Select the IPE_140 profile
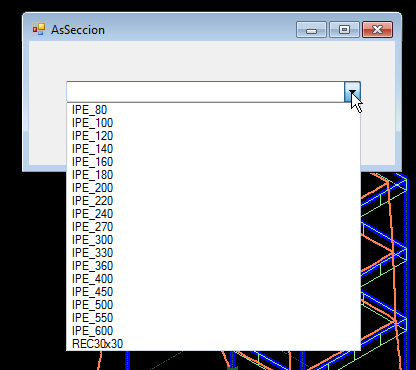Viewport: 416px width, 370px height. pyautogui.click(x=213, y=149)
